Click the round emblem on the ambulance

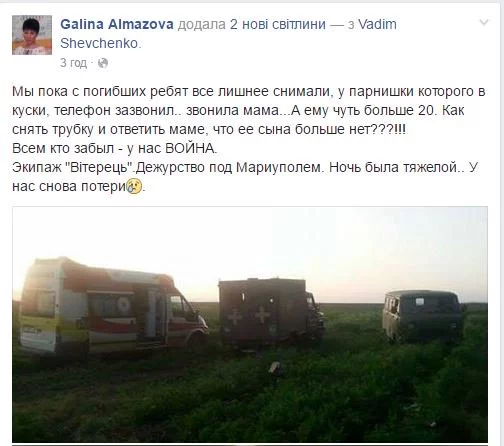[x=123, y=305]
